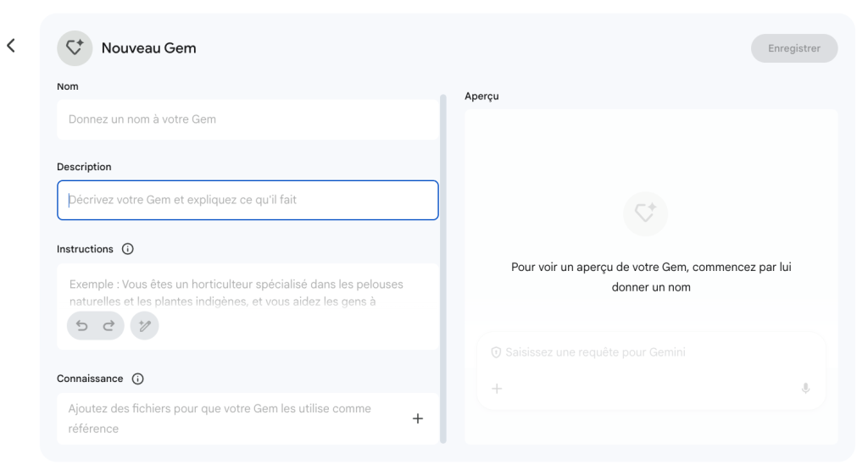Click into the Description text field
This screenshot has height=470, width=868.
coord(248,201)
